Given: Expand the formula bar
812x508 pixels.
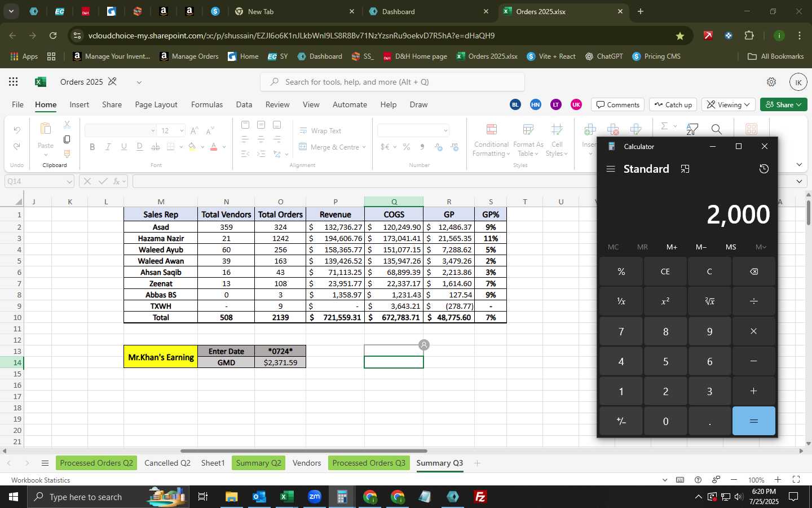Looking at the screenshot, I should [800, 181].
